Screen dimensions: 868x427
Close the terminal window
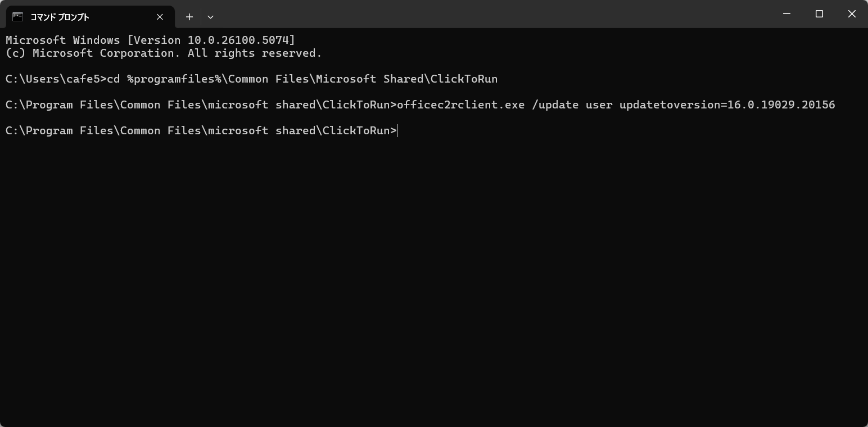pos(852,14)
